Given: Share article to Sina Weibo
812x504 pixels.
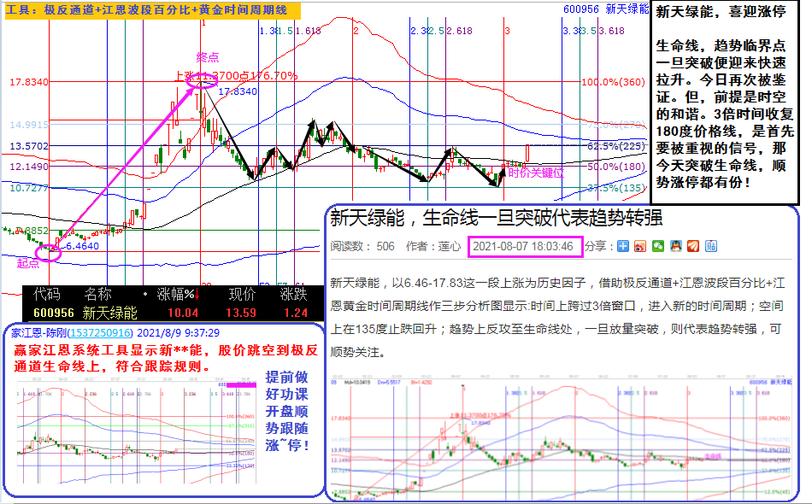Looking at the screenshot, I should tap(641, 246).
